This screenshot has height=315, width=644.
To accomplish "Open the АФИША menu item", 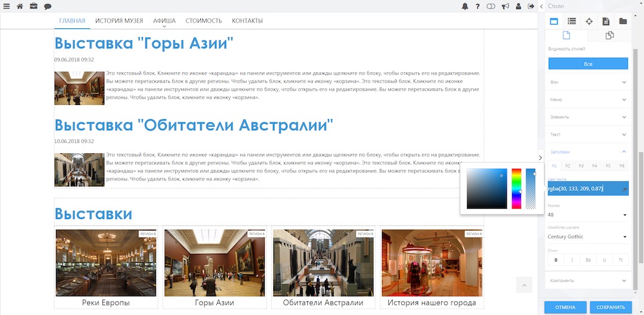I will [x=164, y=21].
